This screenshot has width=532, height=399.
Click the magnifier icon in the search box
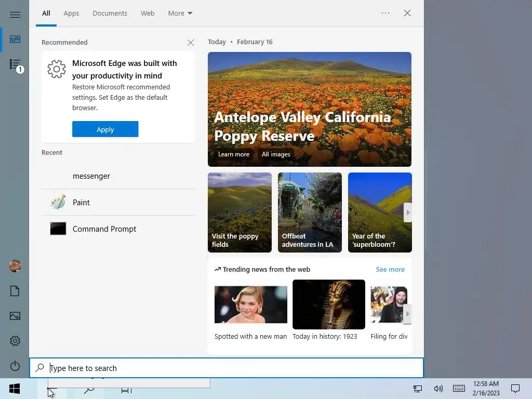(39, 367)
